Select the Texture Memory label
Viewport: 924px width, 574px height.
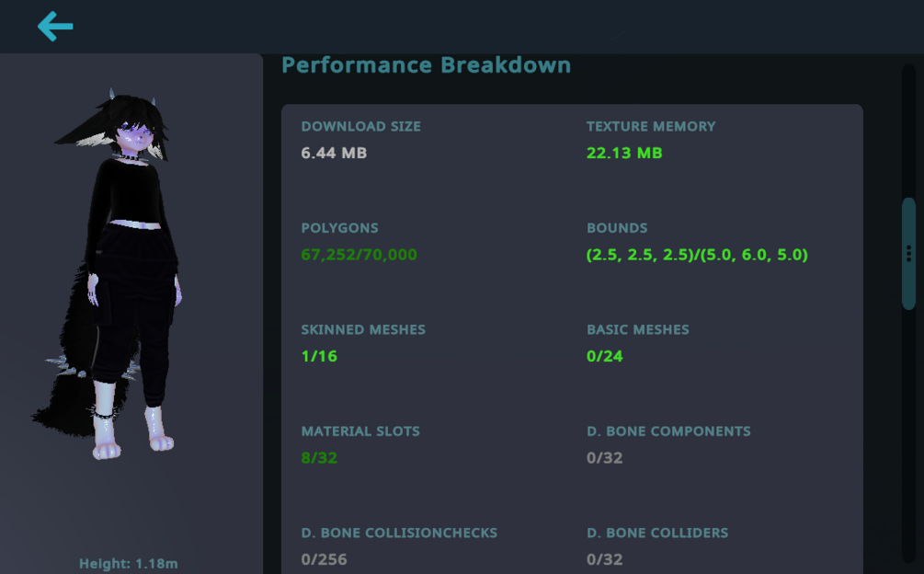click(x=650, y=126)
